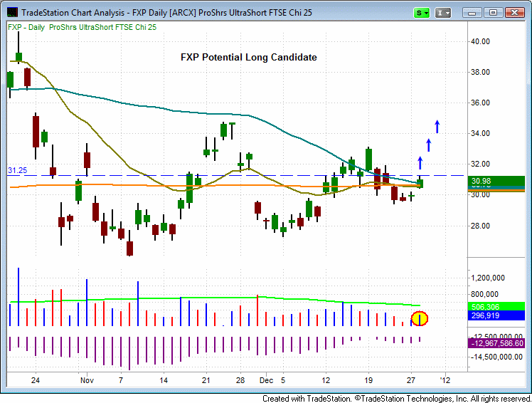Click the 7 date label on time axis
The image size is (532, 403).
tap(121, 380)
